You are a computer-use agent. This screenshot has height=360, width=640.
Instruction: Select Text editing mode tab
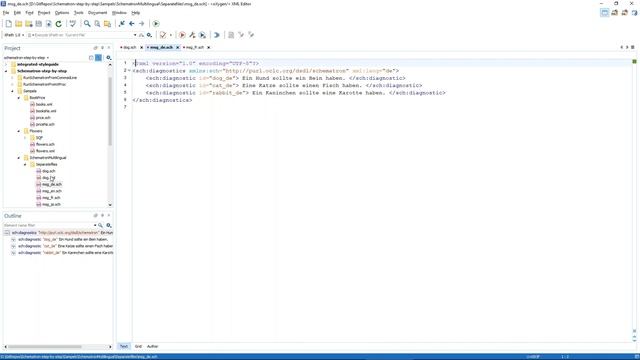tap(124, 346)
